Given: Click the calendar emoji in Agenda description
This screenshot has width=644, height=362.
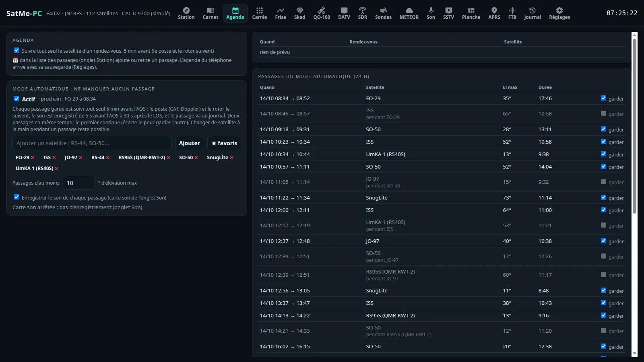Looking at the screenshot, I should click(x=15, y=60).
